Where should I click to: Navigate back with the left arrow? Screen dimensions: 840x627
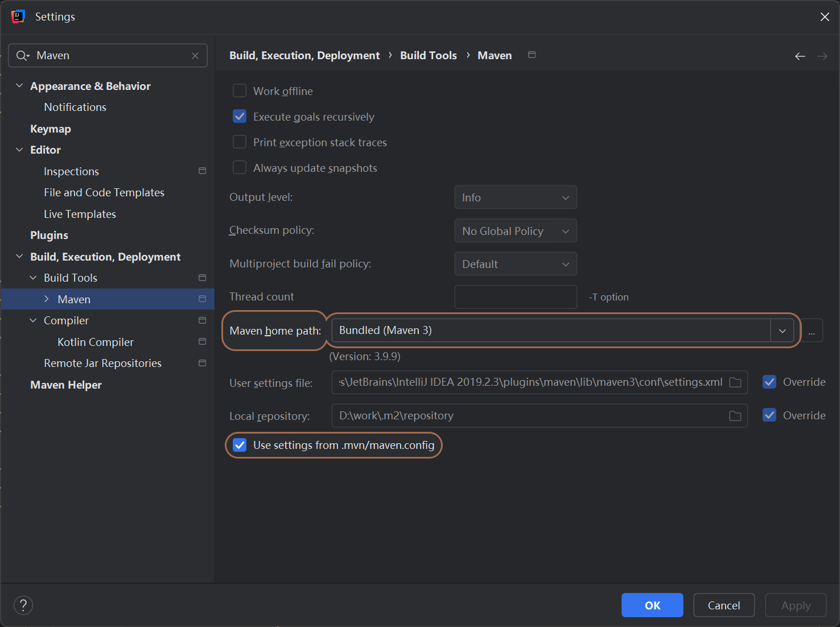click(x=800, y=56)
